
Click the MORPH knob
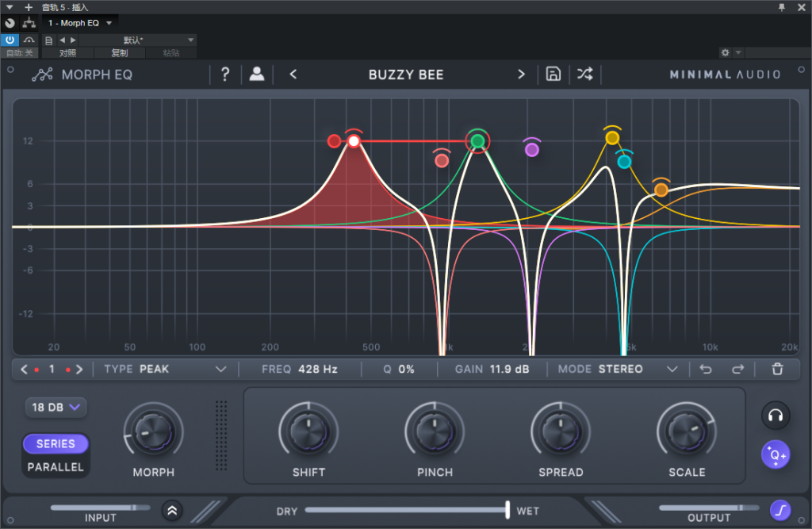tap(153, 431)
